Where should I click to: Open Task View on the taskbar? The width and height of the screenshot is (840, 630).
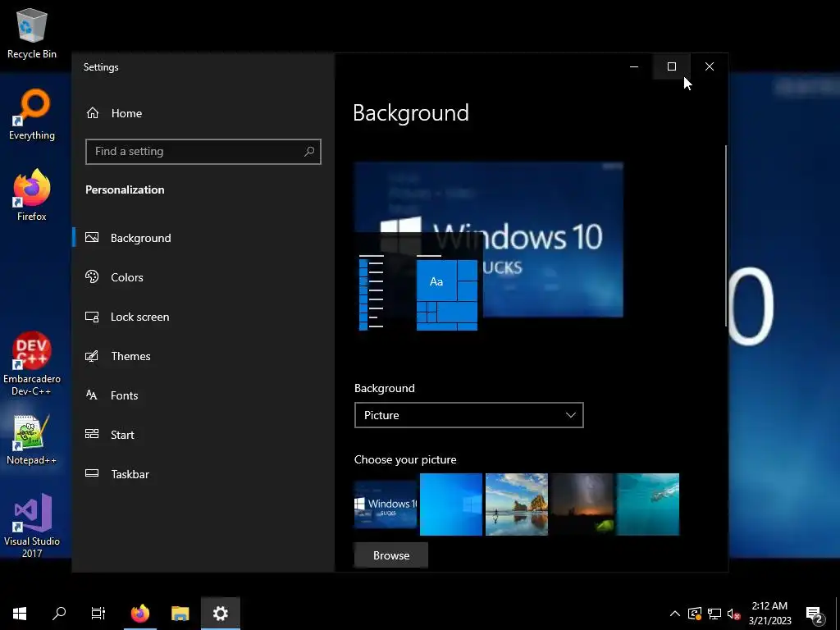pos(98,614)
